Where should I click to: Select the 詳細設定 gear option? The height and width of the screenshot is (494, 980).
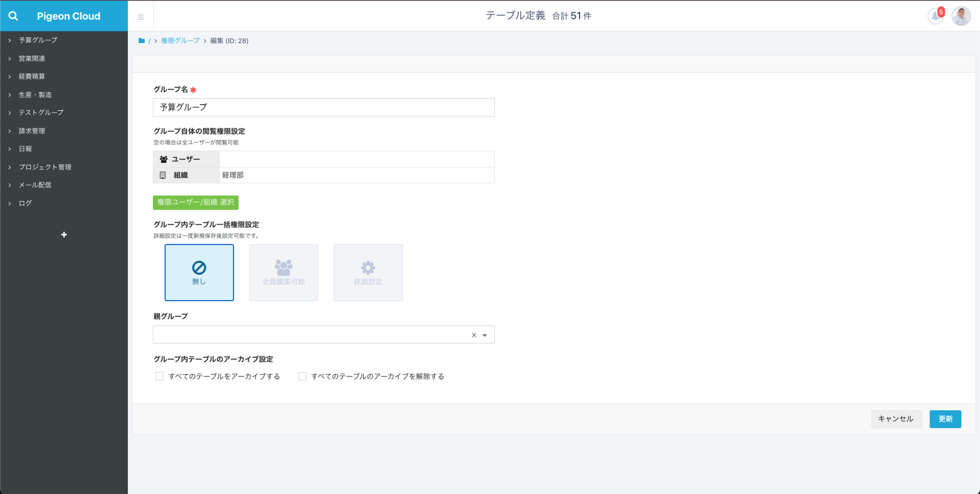(368, 273)
